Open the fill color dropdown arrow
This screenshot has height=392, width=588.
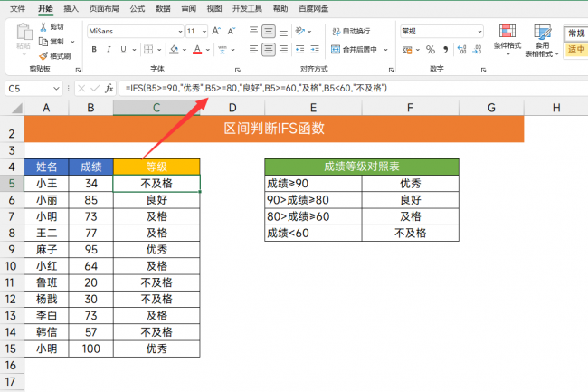(x=185, y=50)
